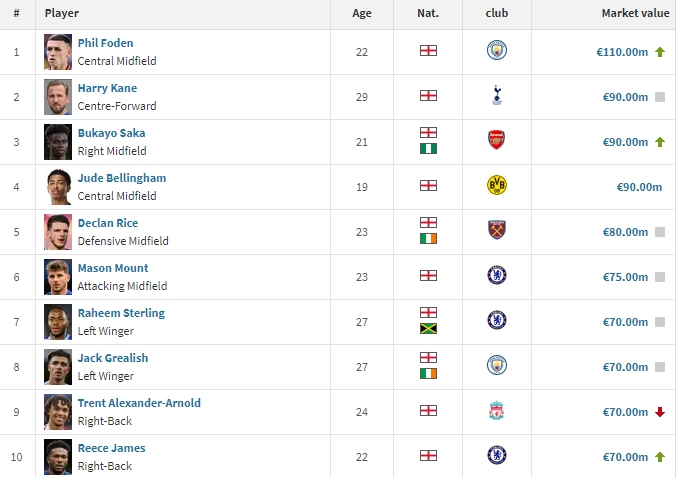Click Harry Kane's portrait thumbnail
The height and width of the screenshot is (478, 676).
58,97
